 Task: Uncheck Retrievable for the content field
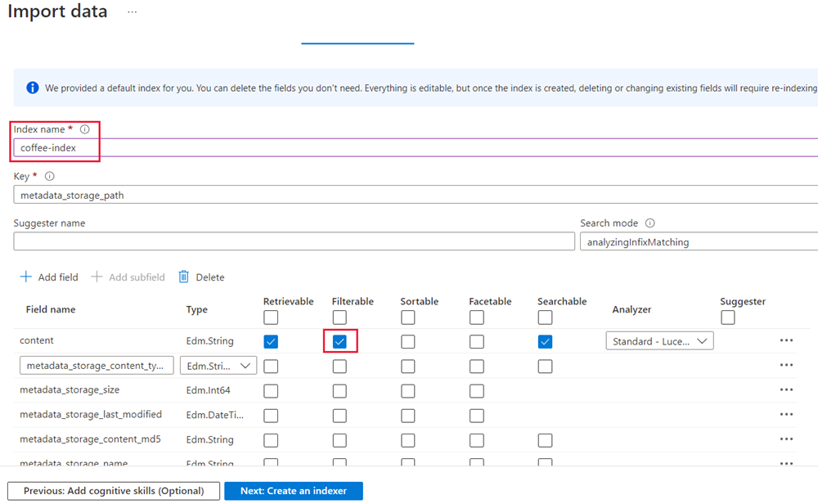(x=271, y=342)
